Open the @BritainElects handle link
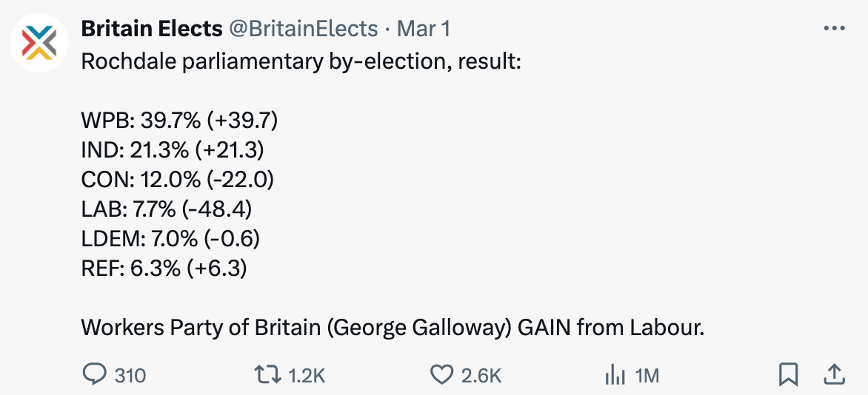Image resolution: width=868 pixels, height=395 pixels. tap(304, 29)
